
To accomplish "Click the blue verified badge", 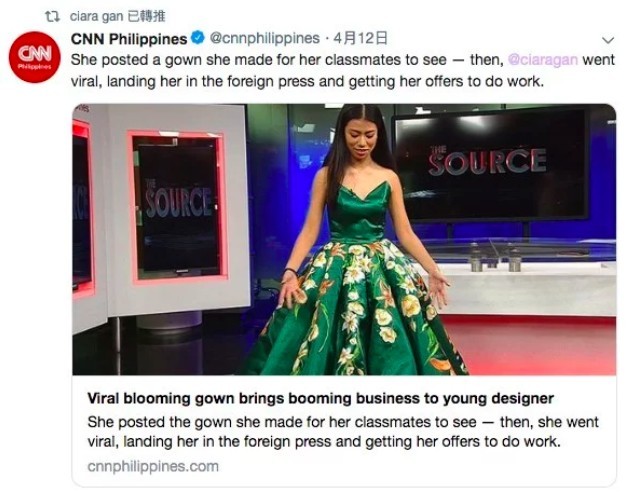I will (198, 39).
